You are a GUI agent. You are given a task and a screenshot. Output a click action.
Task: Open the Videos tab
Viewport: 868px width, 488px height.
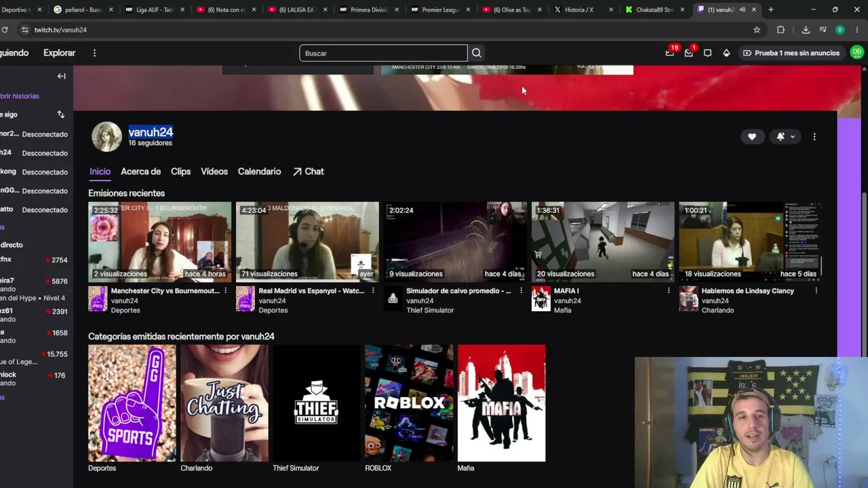214,171
